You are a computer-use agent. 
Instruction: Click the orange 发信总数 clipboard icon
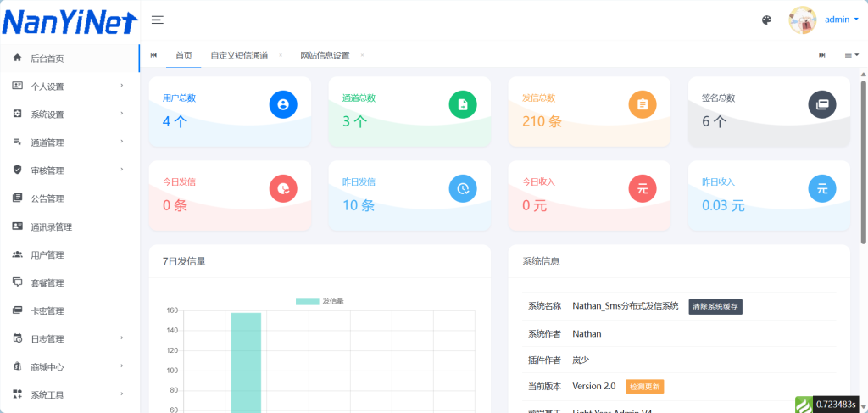point(643,104)
